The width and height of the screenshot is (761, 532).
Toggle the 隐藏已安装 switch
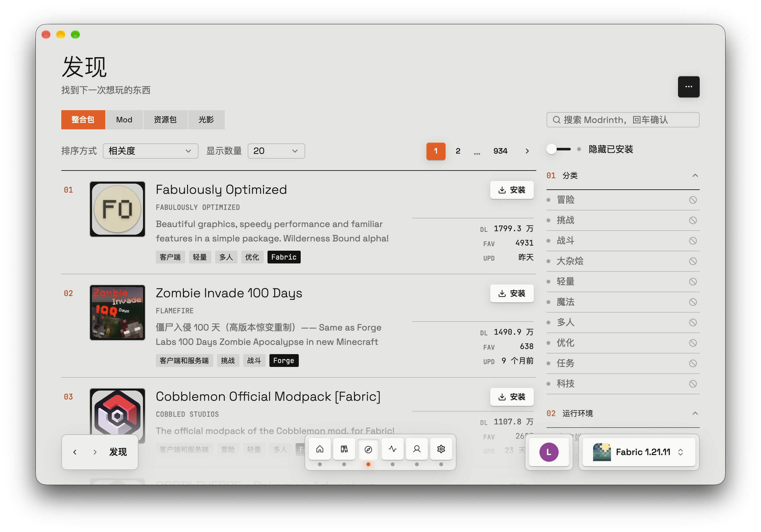[x=559, y=149]
